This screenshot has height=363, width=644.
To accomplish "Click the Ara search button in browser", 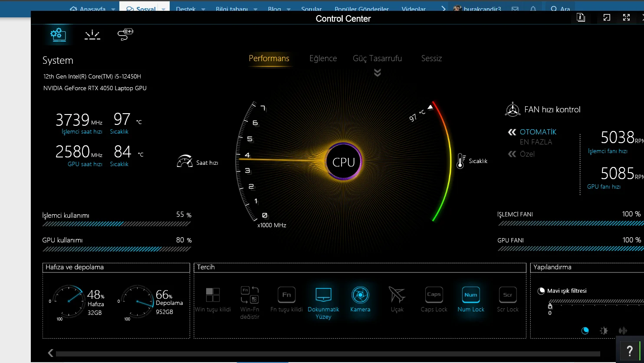I will 560,9.
